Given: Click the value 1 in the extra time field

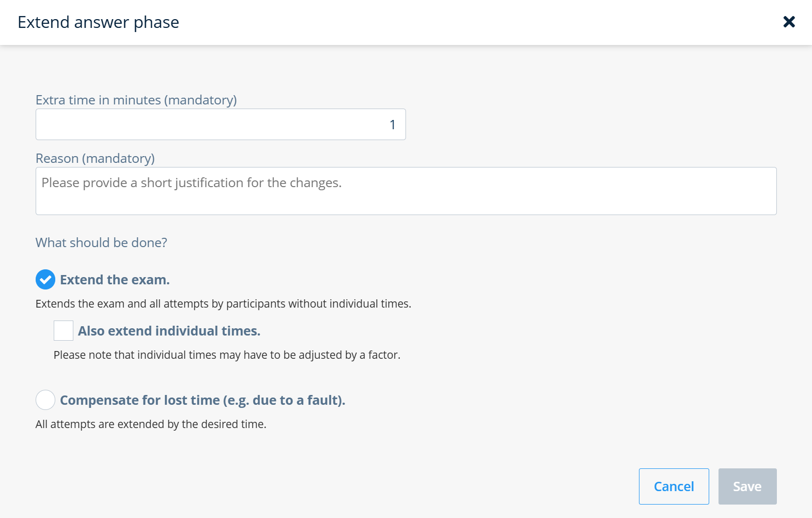Looking at the screenshot, I should click(x=392, y=125).
